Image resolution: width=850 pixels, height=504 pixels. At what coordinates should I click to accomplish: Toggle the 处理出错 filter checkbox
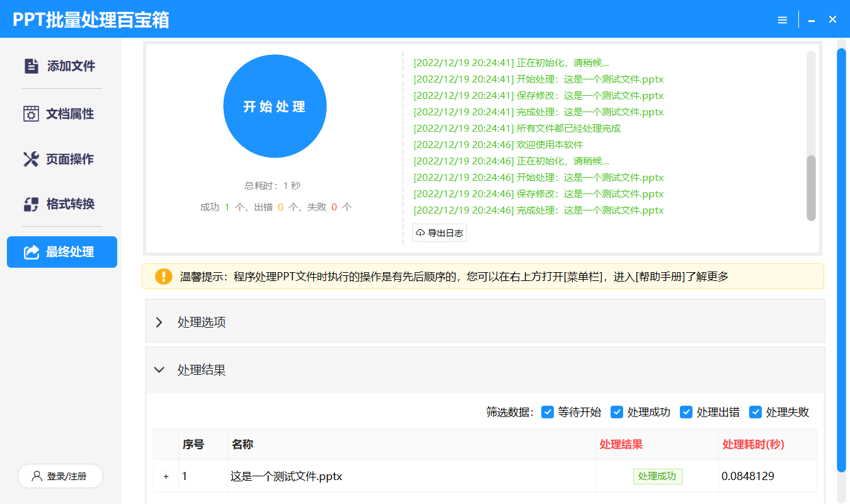click(x=686, y=412)
